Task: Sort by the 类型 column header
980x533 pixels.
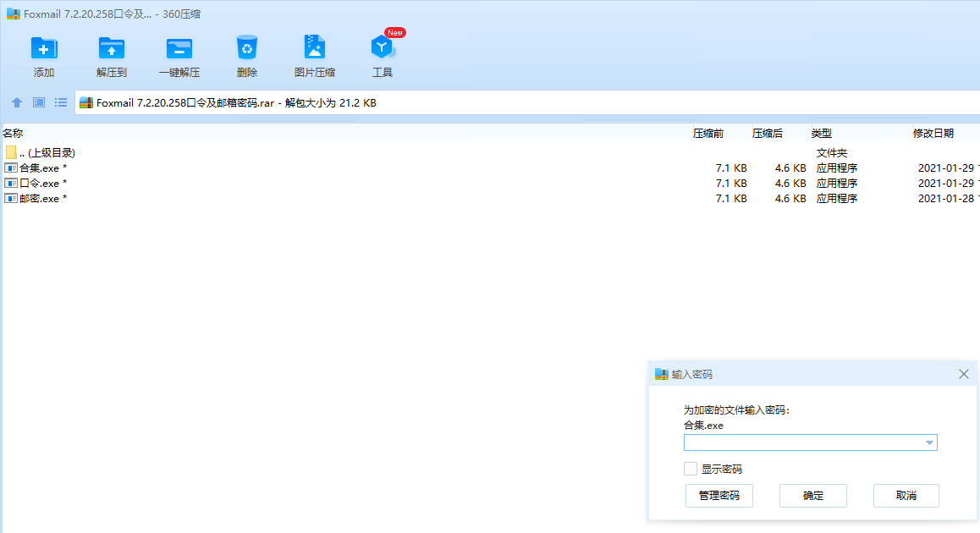Action: tap(822, 133)
